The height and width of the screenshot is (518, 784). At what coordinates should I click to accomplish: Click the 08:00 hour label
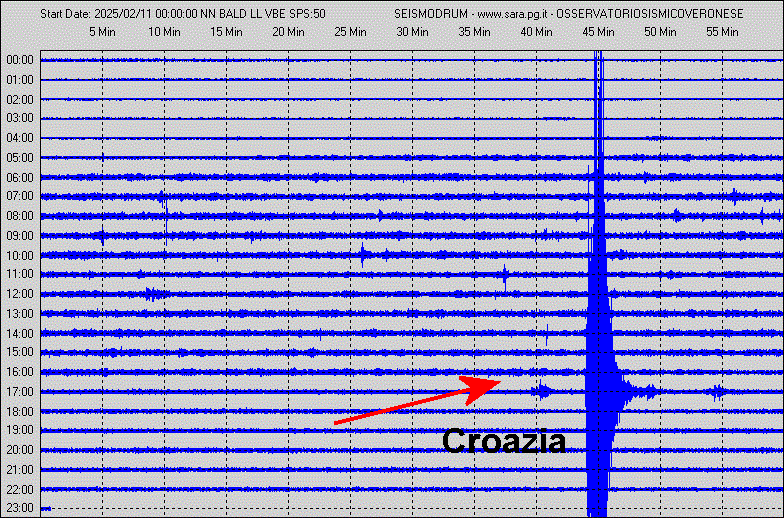coord(20,216)
